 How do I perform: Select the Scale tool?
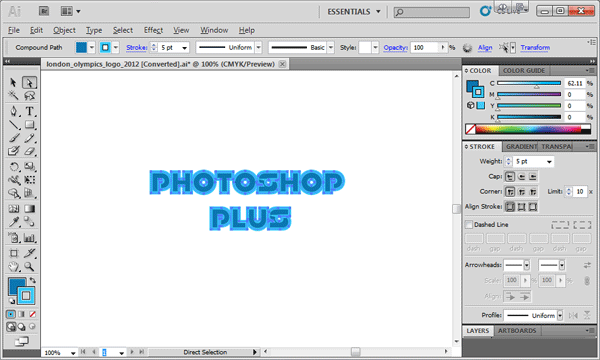tap(29, 167)
